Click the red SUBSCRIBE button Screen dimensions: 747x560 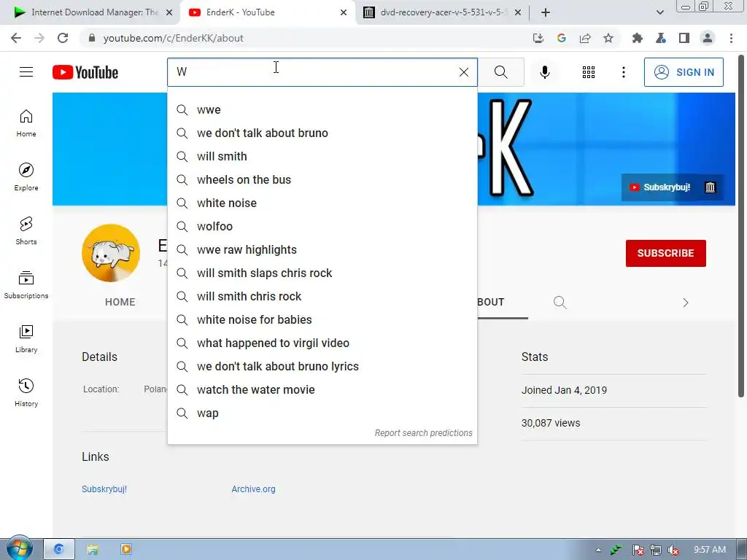click(x=665, y=253)
